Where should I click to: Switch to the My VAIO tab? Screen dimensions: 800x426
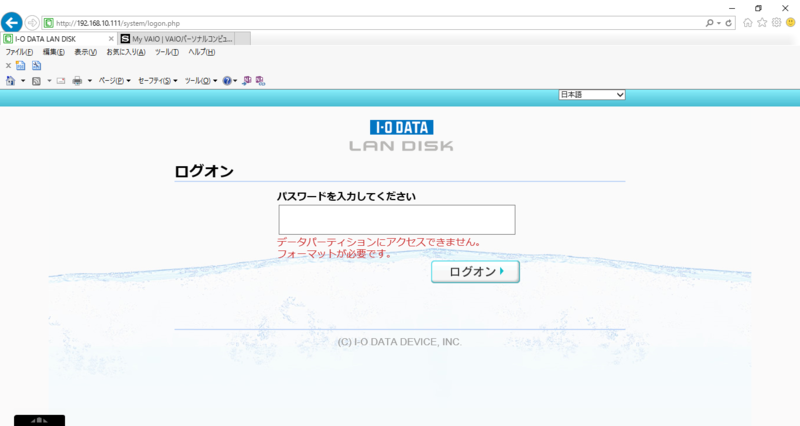pyautogui.click(x=176, y=39)
